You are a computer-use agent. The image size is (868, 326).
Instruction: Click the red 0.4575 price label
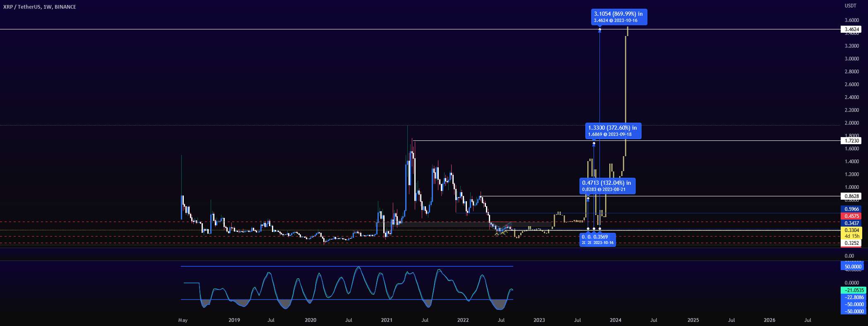pyautogui.click(x=851, y=216)
